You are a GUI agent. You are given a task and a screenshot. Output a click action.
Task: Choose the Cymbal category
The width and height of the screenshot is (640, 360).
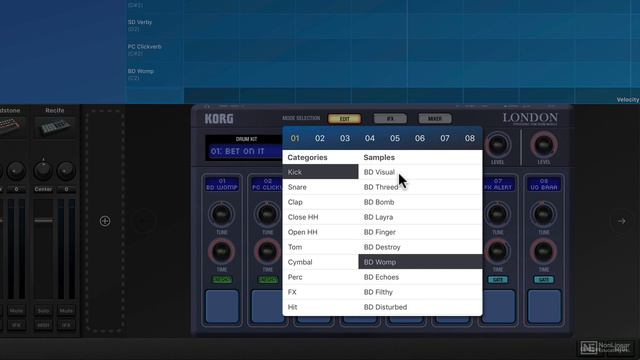(x=320, y=262)
